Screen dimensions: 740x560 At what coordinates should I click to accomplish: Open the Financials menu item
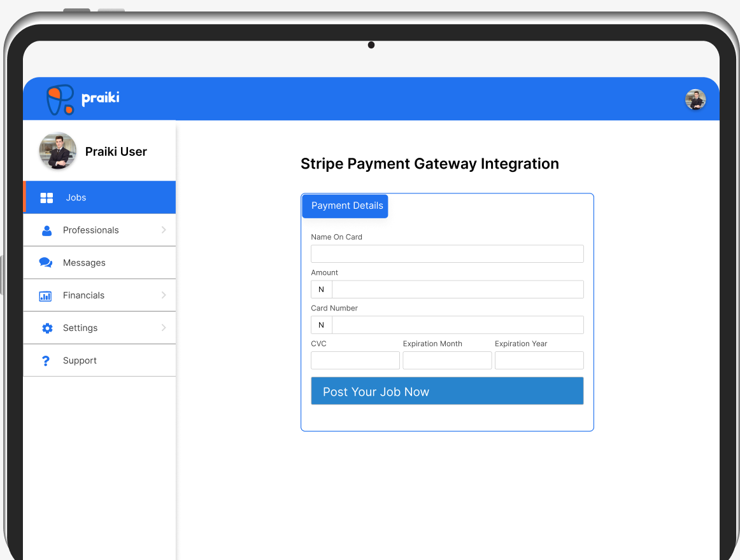(x=99, y=295)
